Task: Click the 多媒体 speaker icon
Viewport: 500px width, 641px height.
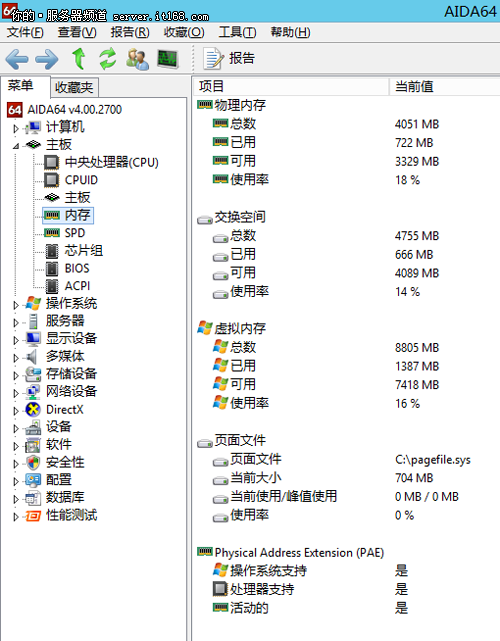Action: pyautogui.click(x=32, y=356)
